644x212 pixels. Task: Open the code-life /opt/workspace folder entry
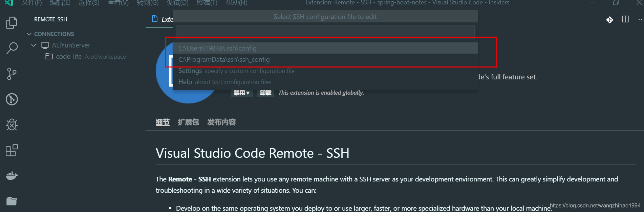pos(91,56)
